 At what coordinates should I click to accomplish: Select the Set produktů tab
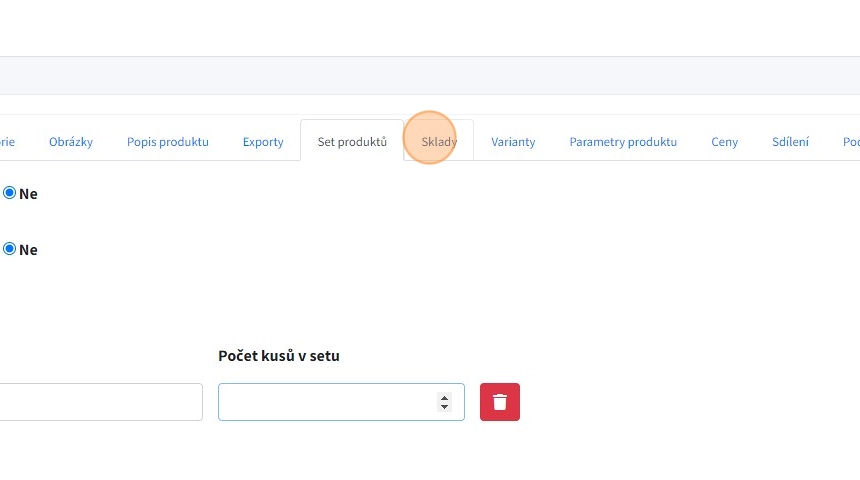352,142
